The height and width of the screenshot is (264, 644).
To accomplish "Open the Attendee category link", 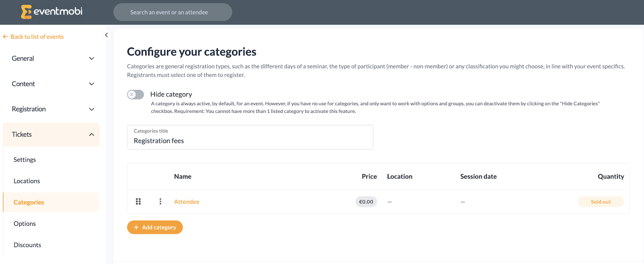I will point(186,202).
